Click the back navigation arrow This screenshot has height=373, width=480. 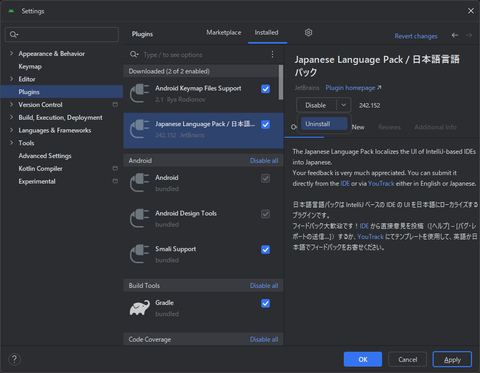455,35
